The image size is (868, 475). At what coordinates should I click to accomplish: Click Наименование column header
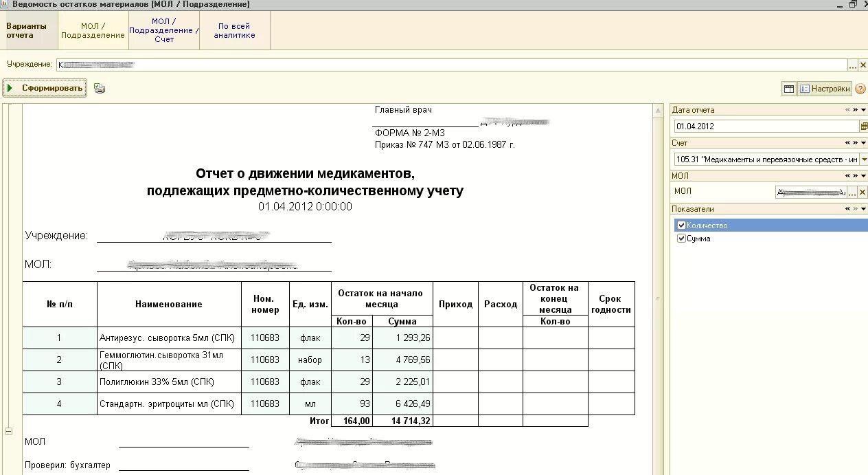pos(169,305)
